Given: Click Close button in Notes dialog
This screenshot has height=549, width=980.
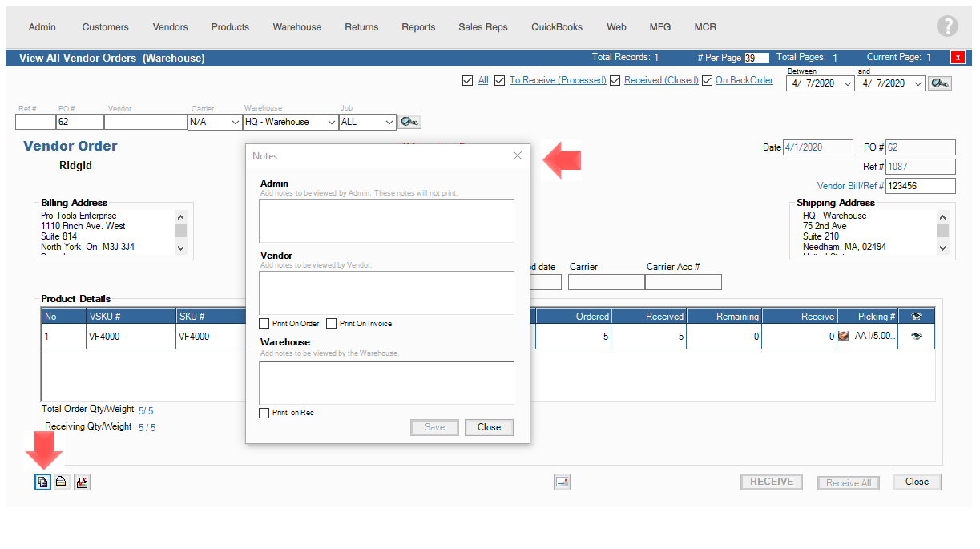Looking at the screenshot, I should pos(489,427).
